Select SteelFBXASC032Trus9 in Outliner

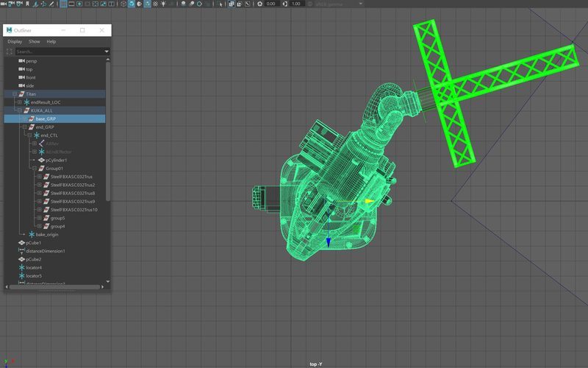click(73, 201)
